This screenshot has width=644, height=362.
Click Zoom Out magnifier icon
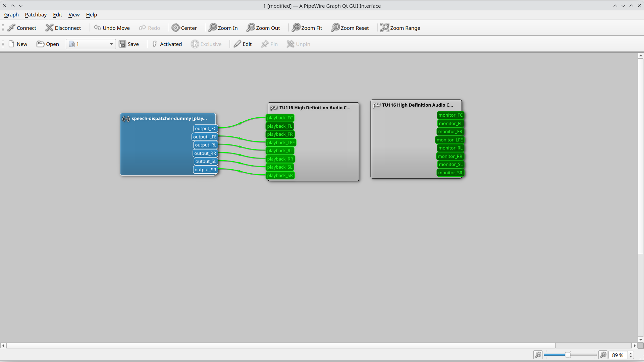point(251,28)
